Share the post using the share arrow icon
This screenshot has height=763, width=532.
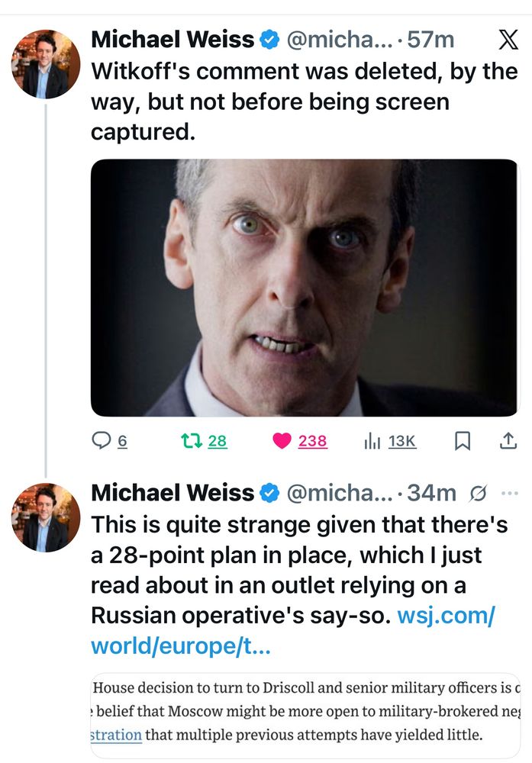pyautogui.click(x=507, y=440)
